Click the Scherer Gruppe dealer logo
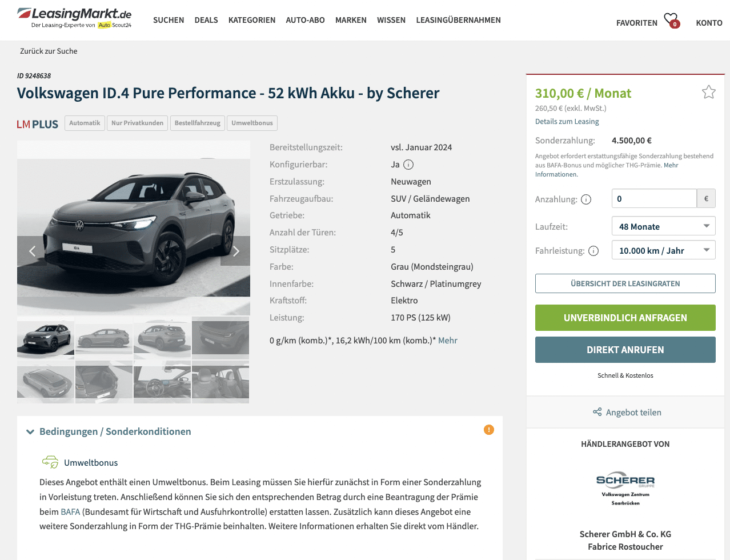Image resolution: width=730 pixels, height=560 pixels. pyautogui.click(x=625, y=489)
